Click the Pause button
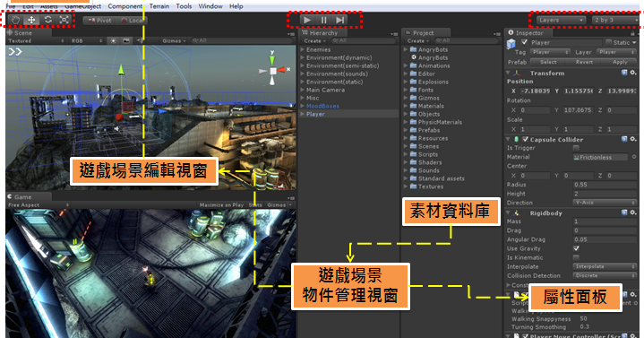The image size is (644, 338). (x=323, y=20)
